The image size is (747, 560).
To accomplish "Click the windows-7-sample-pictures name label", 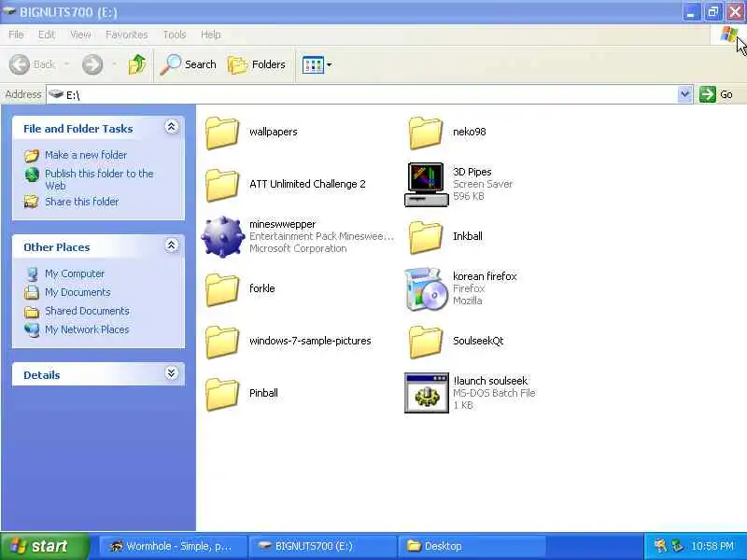I will click(x=310, y=341).
